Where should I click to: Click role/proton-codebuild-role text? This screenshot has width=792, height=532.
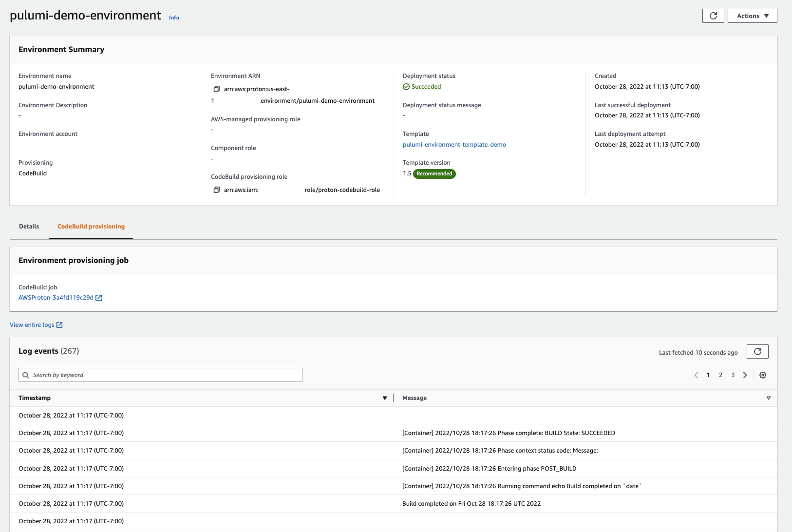pos(342,190)
